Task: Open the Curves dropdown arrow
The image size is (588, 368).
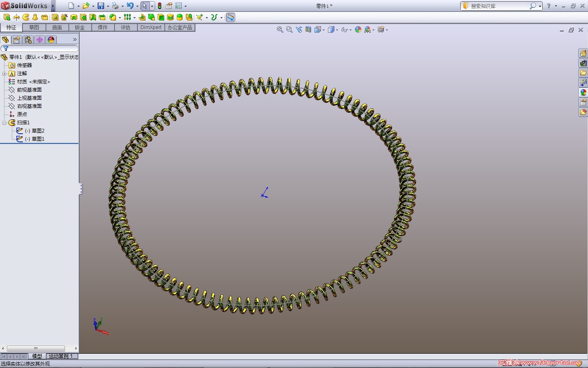Action: (x=221, y=18)
